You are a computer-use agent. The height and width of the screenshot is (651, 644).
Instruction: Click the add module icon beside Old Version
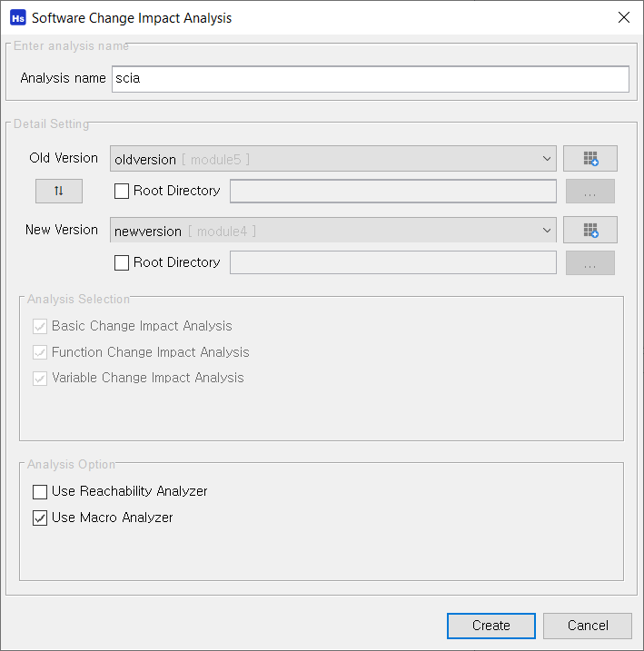[x=590, y=158]
